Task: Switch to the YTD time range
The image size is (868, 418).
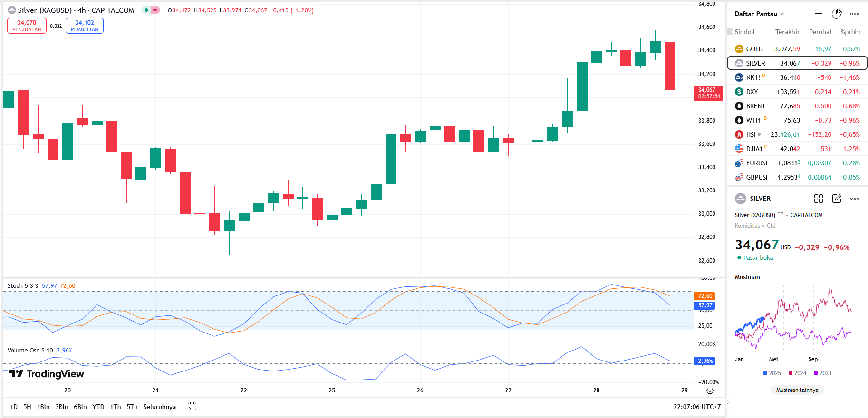Action: [98, 407]
